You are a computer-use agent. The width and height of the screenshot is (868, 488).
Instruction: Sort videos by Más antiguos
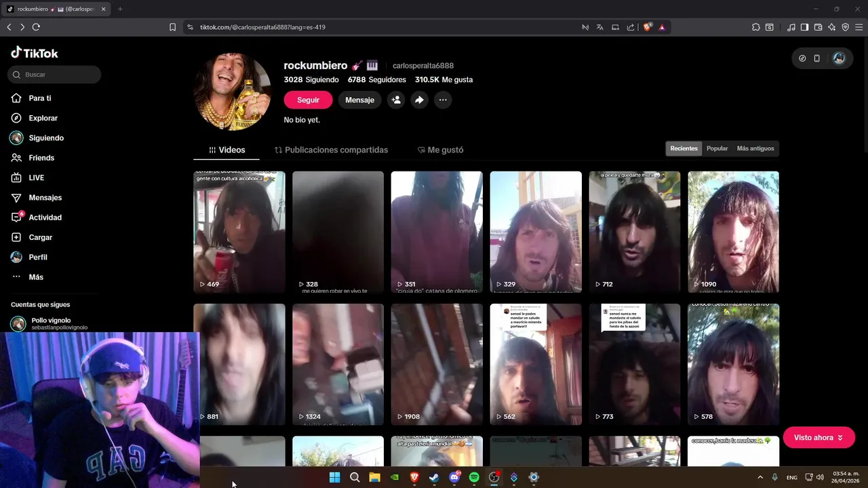coord(755,148)
